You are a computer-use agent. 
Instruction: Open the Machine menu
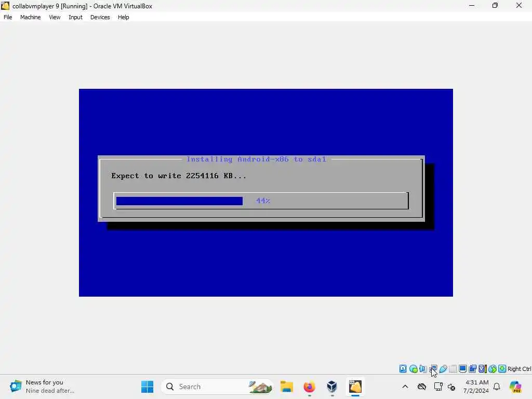pos(30,17)
